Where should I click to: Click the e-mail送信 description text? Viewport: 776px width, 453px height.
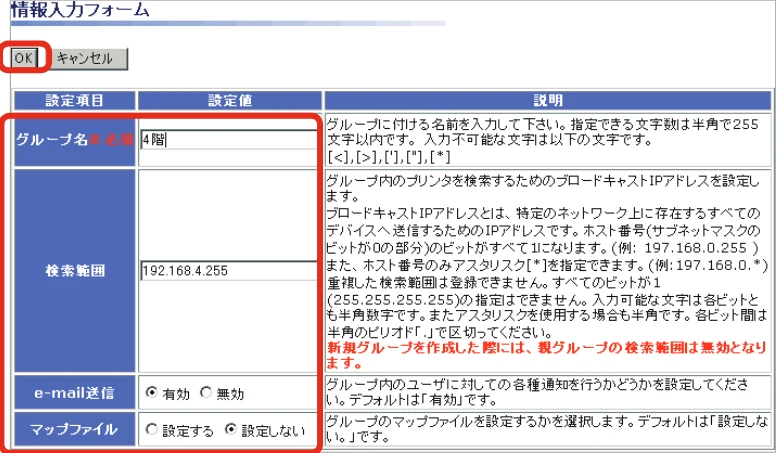(x=537, y=392)
